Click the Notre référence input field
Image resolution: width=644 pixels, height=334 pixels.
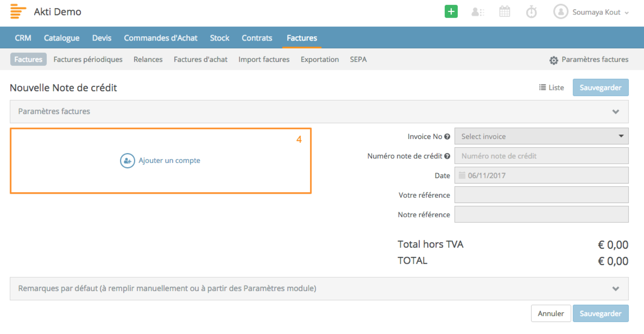541,214
